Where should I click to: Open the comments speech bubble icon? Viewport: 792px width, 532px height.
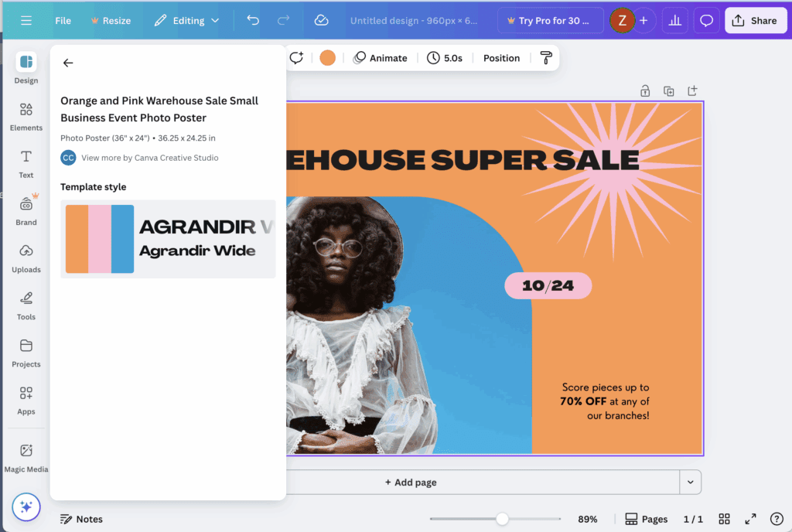[x=705, y=20]
